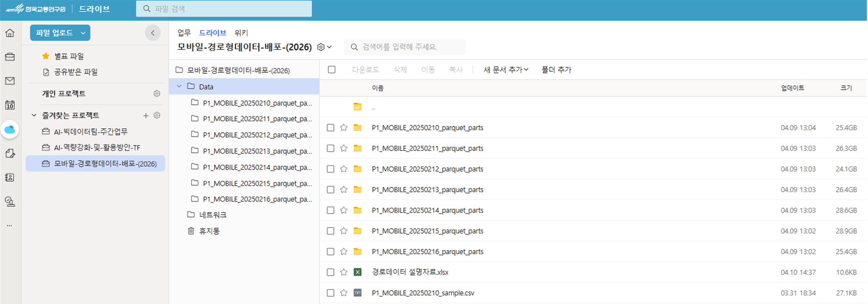Open the home icon in left sidebar
Viewport: 868px width, 304px height.
point(10,33)
